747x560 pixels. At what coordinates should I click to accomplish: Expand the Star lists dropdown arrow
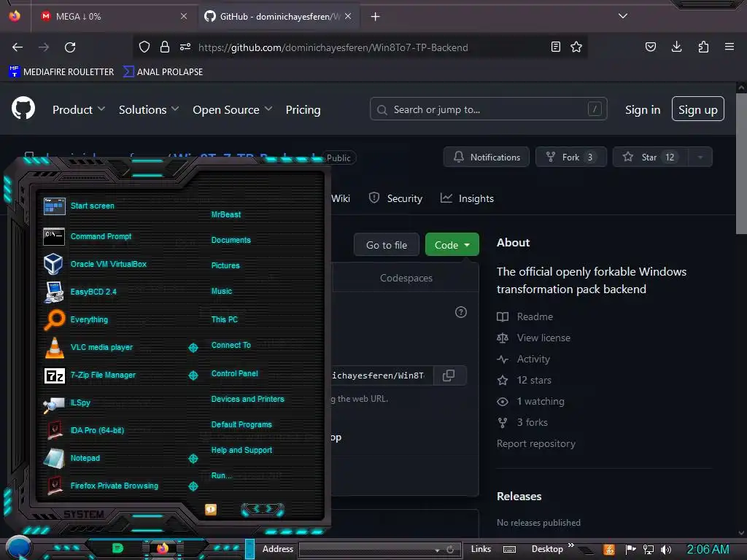tap(700, 157)
